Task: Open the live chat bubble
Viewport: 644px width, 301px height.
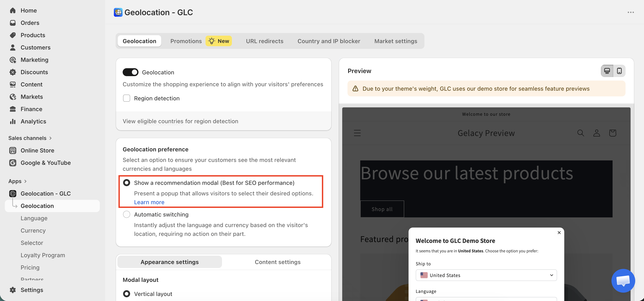Action: coord(623,281)
